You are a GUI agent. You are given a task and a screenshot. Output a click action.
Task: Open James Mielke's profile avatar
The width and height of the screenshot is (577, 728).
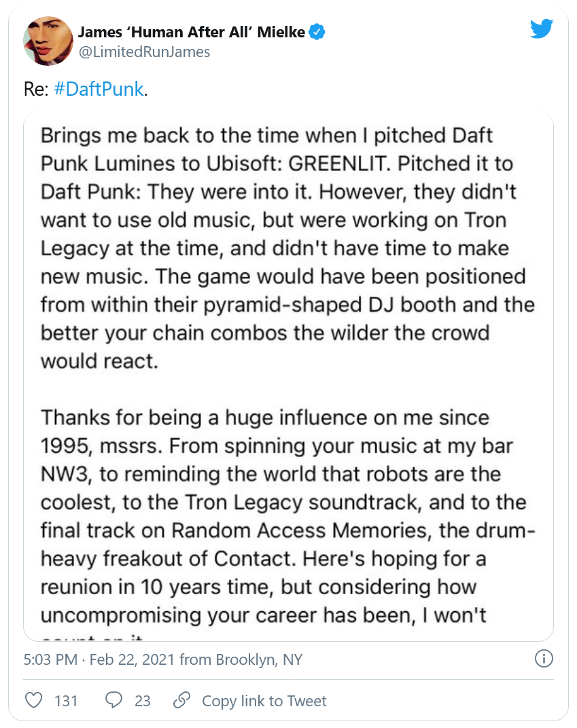pos(48,41)
